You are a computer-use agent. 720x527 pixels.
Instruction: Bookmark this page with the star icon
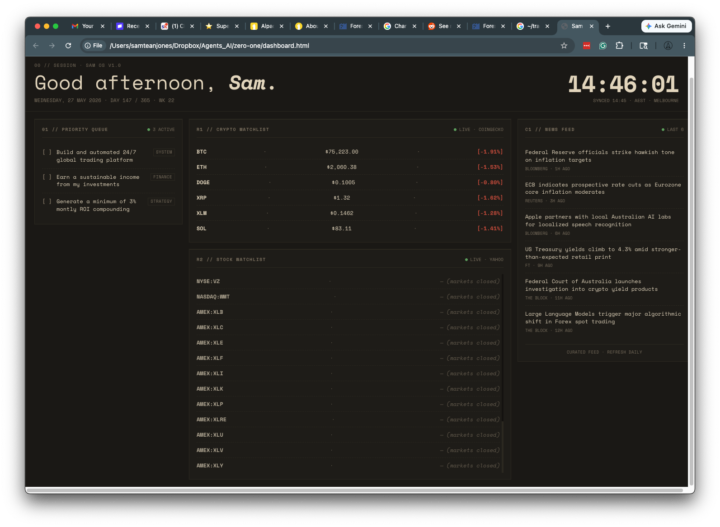click(x=564, y=45)
